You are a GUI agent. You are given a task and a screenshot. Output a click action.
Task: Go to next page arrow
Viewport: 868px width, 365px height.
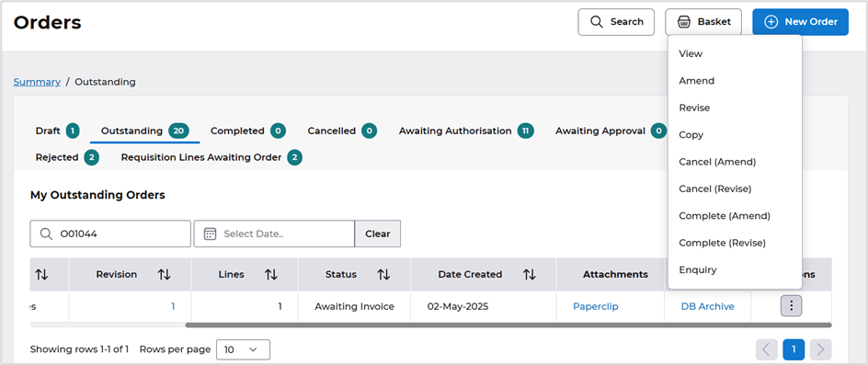coord(820,349)
